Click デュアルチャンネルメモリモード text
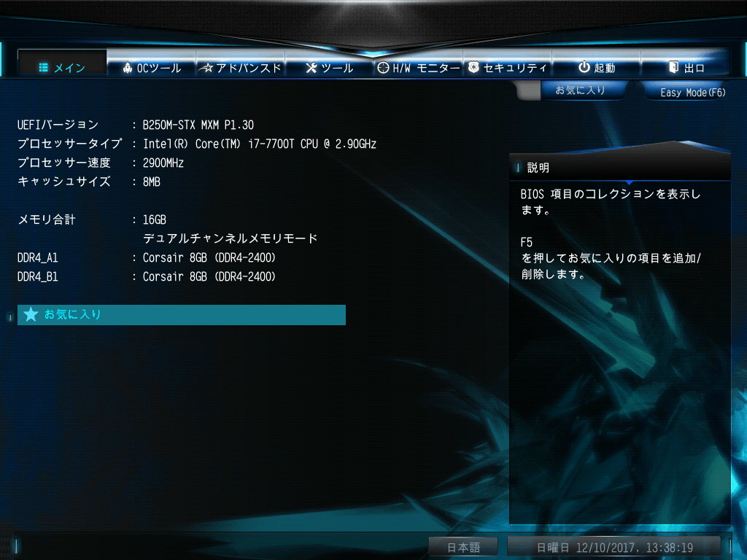Viewport: 747px width, 560px height. point(230,238)
